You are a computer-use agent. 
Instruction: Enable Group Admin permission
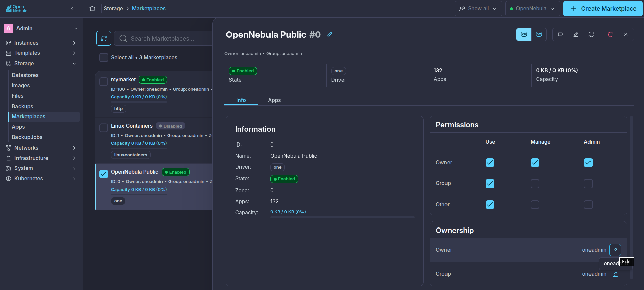[x=588, y=183]
